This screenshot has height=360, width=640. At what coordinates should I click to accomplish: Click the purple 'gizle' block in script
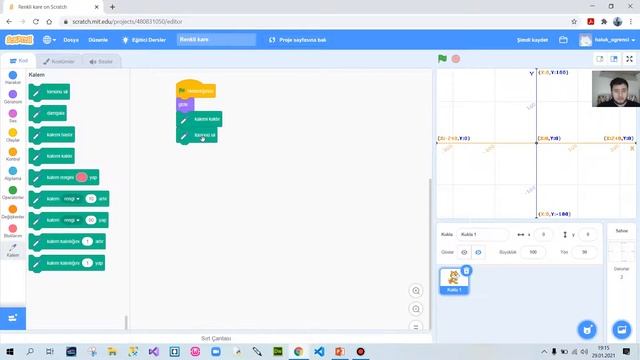(x=185, y=104)
